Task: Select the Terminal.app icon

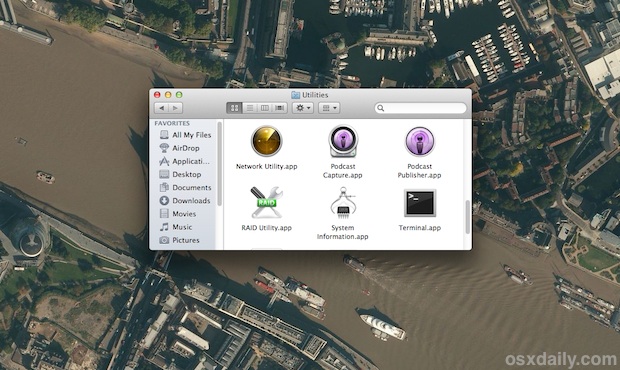Action: (420, 203)
